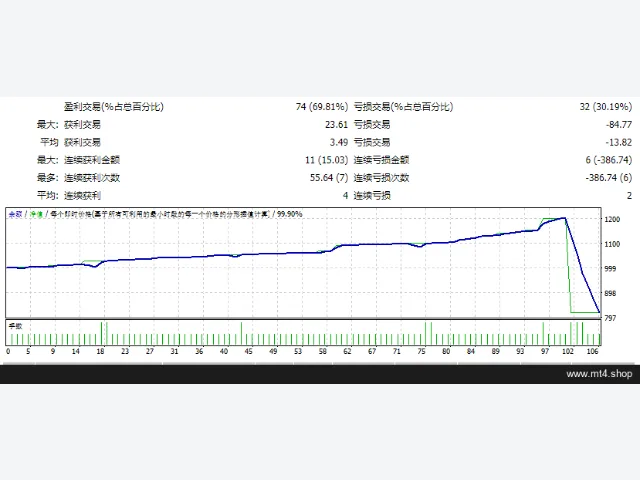
Task: Click the '连续亏损金额' label
Action: pos(381,160)
